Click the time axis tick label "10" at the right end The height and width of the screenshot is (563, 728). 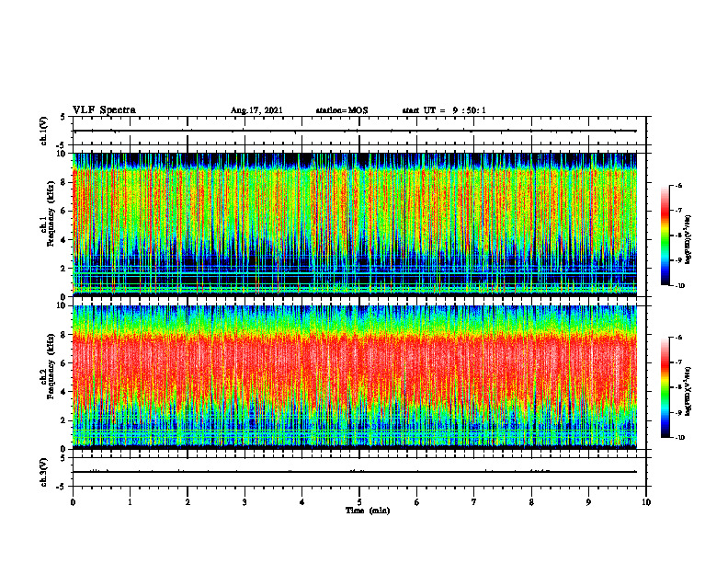[x=646, y=502]
